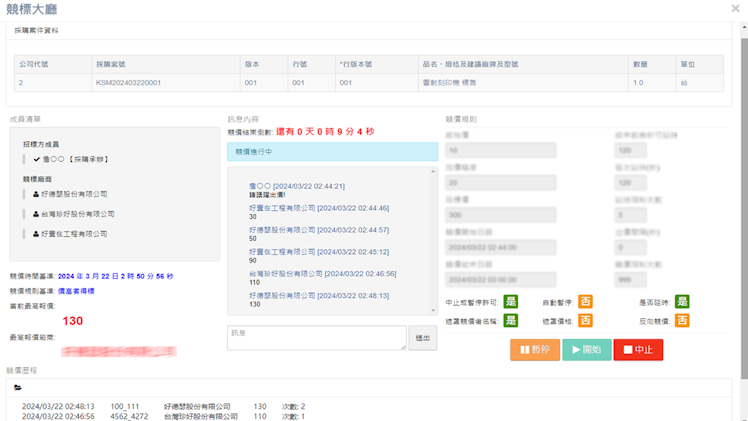
Task: Click the 好賣在工程有限公司 message at 02:45:12
Action: (319, 252)
